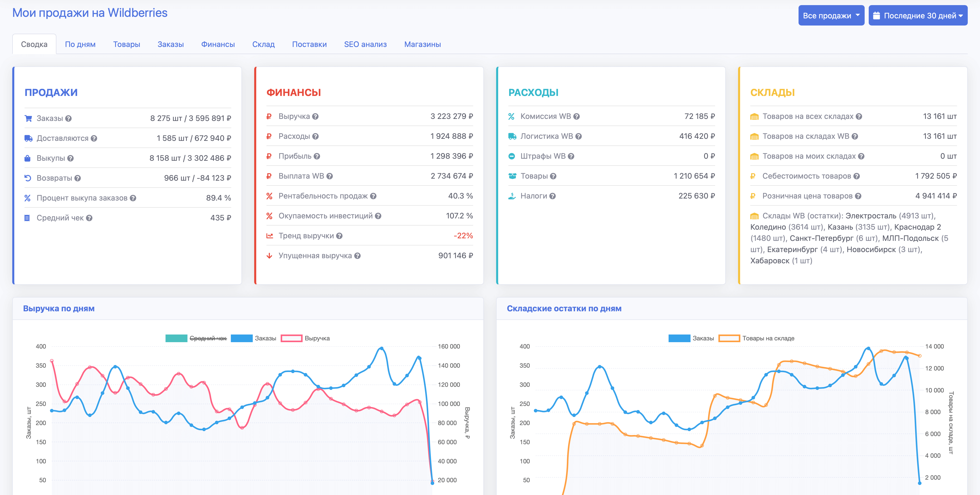
Task: Click the ruble icon next to Выручка
Action: click(x=269, y=116)
